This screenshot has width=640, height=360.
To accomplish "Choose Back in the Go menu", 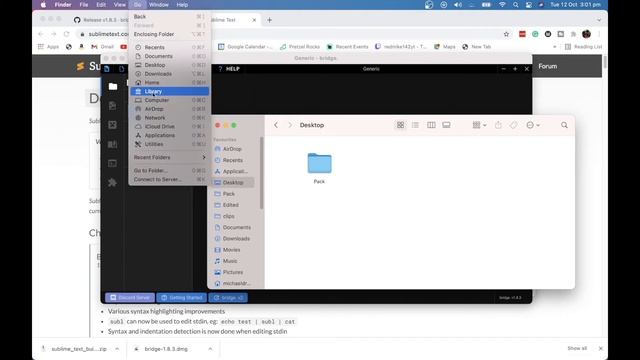I will point(169,17).
